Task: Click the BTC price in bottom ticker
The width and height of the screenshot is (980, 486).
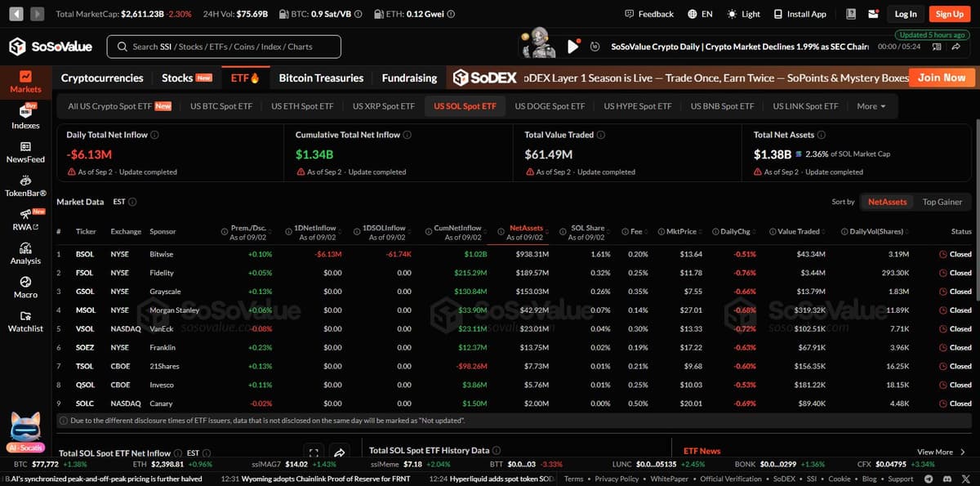Action: pyautogui.click(x=43, y=464)
